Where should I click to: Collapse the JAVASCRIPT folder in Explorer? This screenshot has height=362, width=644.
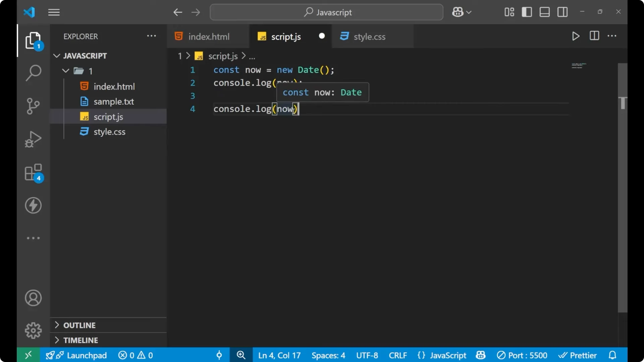pos(56,56)
